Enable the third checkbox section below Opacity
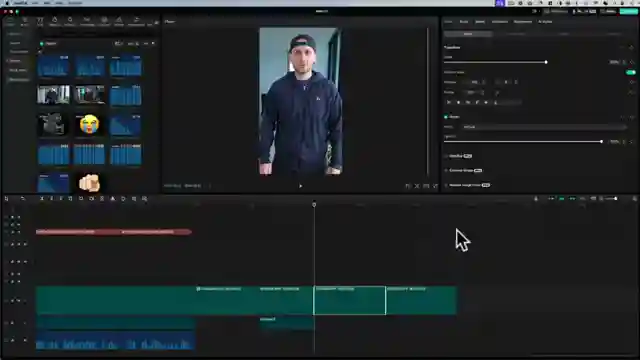This screenshot has height=360, width=640. point(446,185)
